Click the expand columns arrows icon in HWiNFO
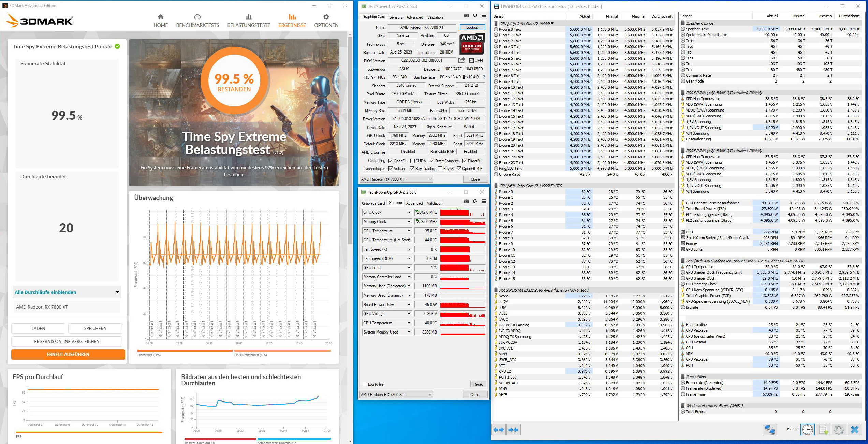 pyautogui.click(x=499, y=430)
